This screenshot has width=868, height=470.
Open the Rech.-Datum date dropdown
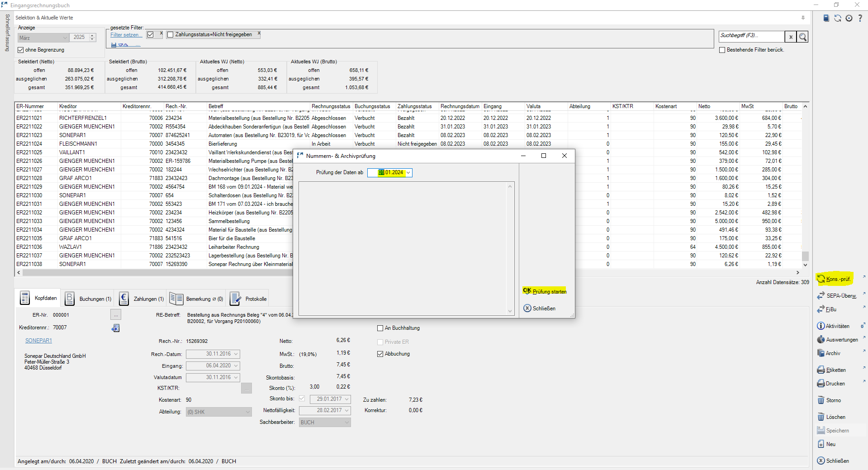[x=236, y=354]
